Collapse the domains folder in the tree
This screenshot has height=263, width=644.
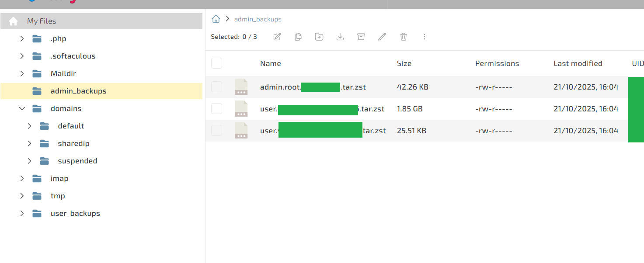tap(22, 109)
